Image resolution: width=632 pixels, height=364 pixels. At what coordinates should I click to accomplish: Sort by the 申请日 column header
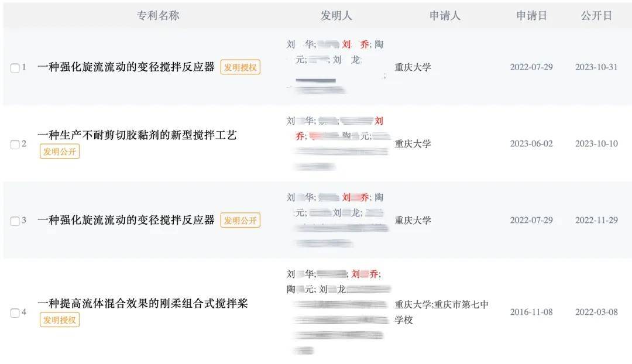[531, 16]
